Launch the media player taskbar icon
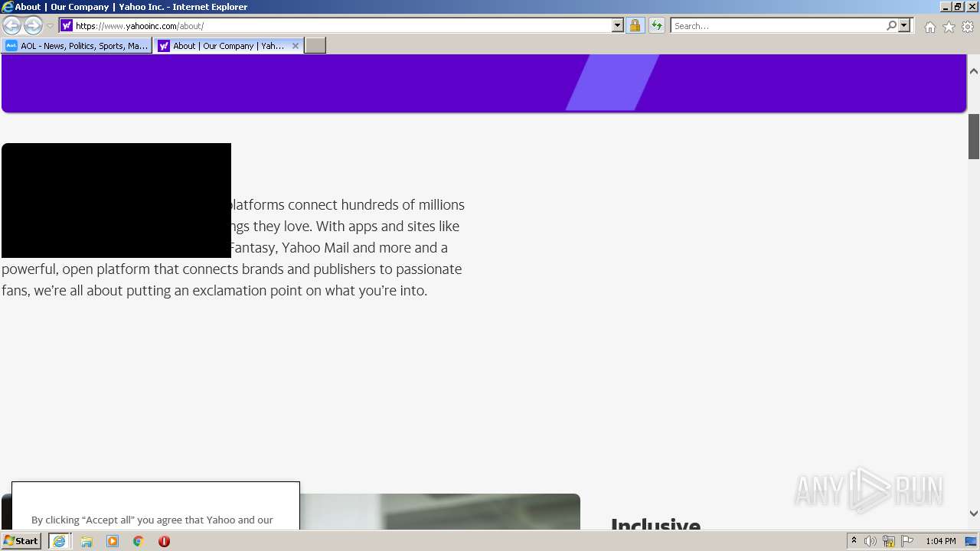The height and width of the screenshot is (551, 980). point(113,541)
